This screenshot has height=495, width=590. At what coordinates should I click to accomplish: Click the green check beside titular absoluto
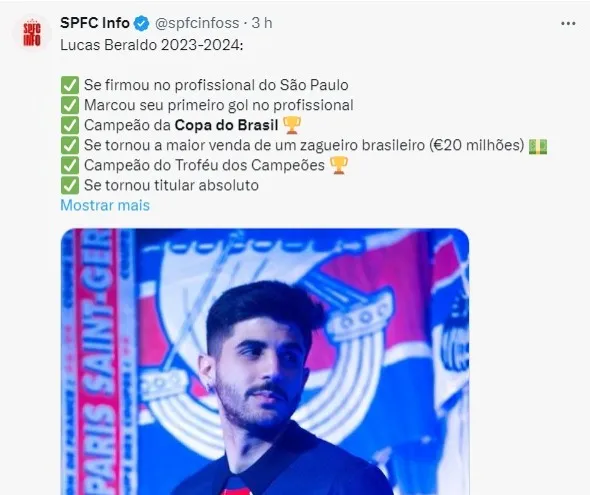click(x=70, y=185)
